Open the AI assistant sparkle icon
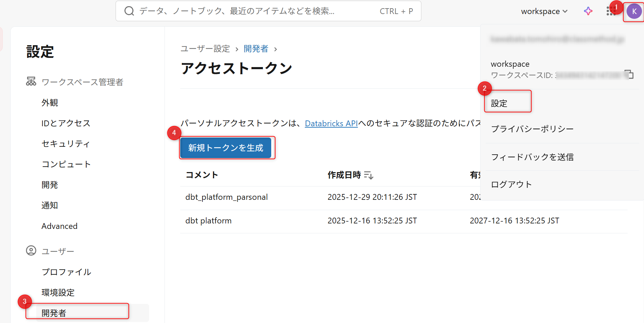The image size is (644, 323). pos(588,11)
